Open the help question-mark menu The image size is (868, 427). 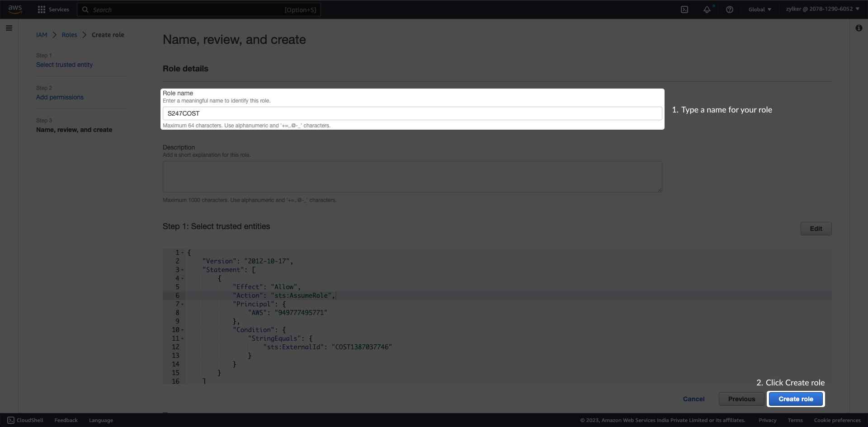pos(729,9)
